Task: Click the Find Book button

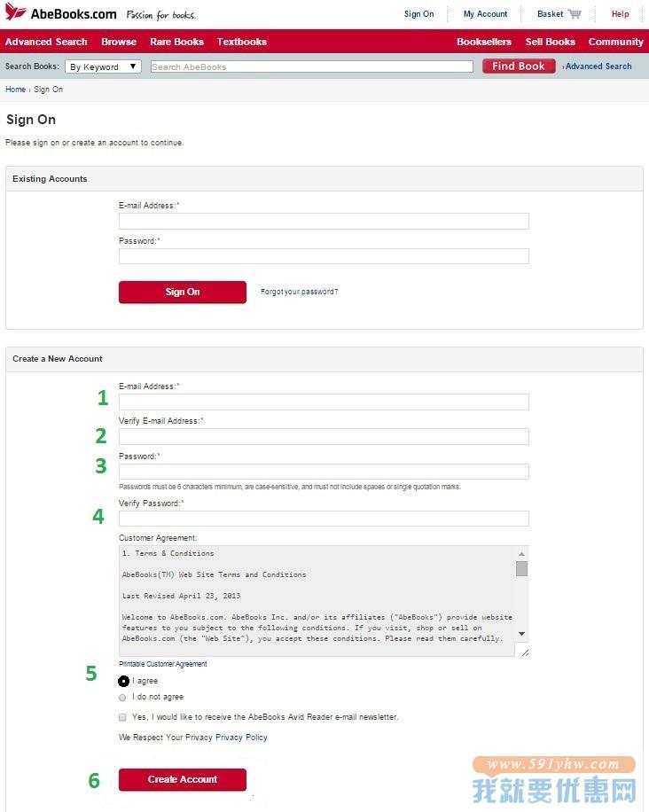Action: [x=519, y=66]
